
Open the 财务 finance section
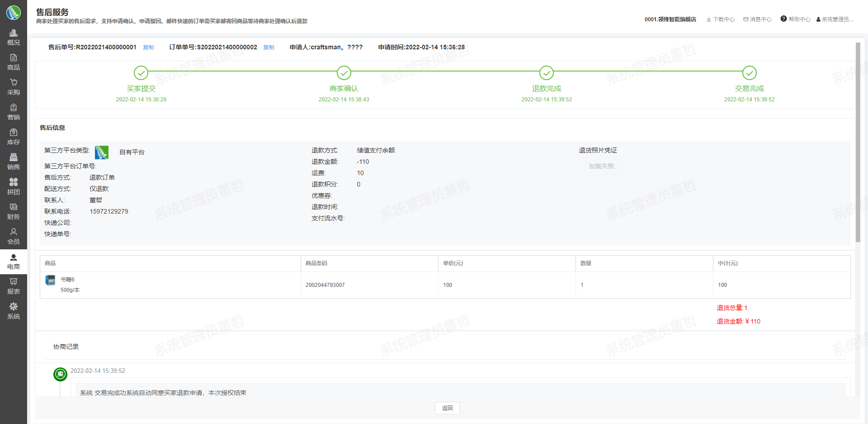14,212
